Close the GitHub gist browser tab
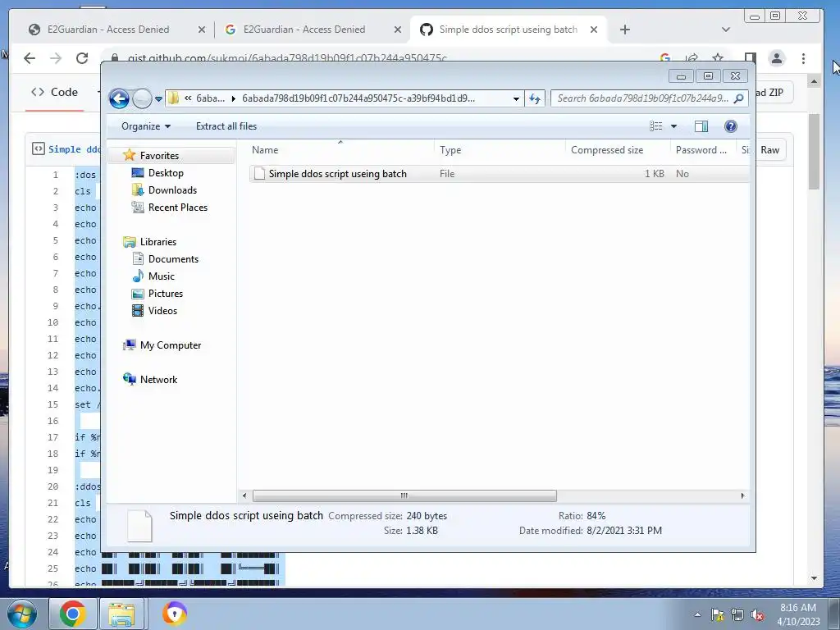 click(594, 30)
